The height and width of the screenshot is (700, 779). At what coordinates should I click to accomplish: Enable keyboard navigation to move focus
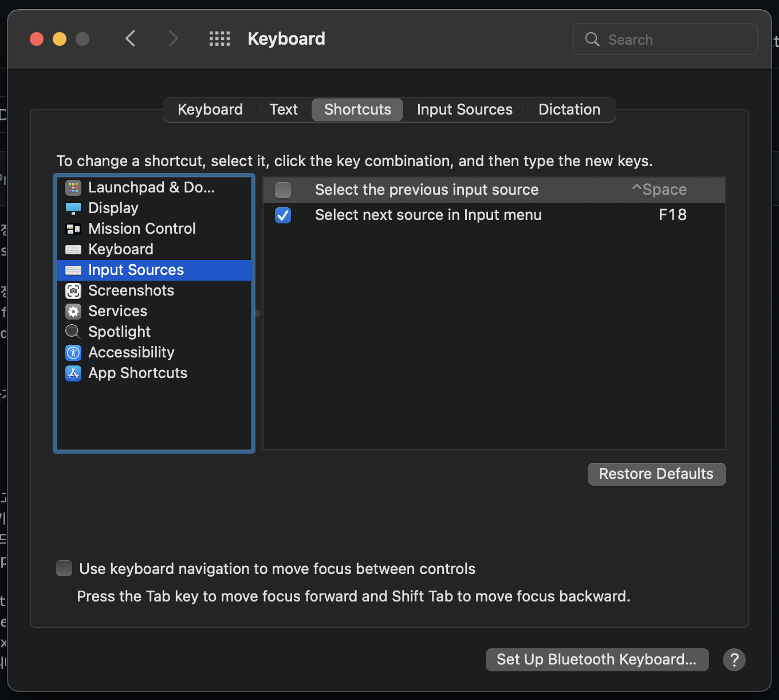pyautogui.click(x=64, y=568)
